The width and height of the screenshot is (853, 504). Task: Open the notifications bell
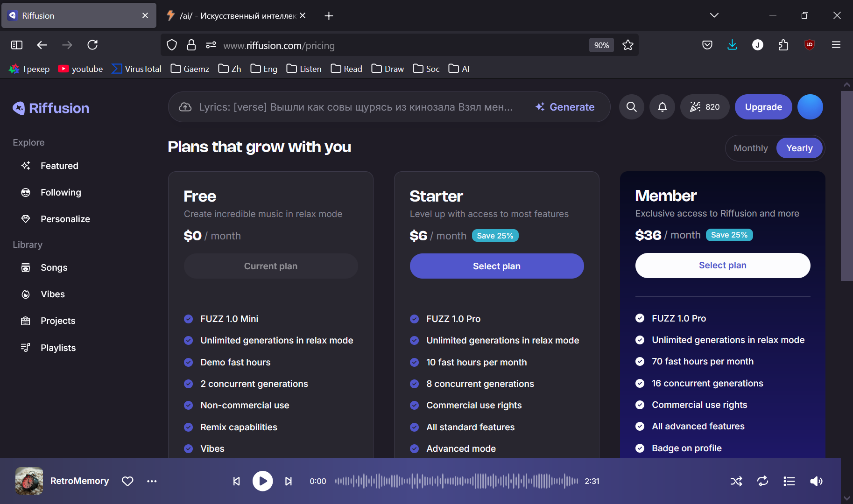[662, 107]
